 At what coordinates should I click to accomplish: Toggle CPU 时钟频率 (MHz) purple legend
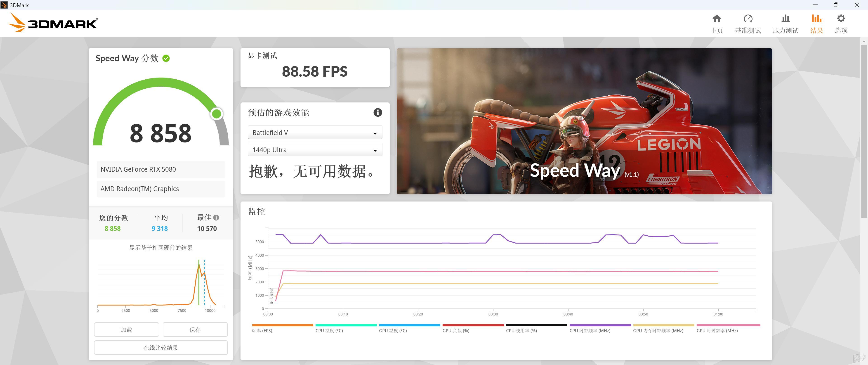pos(600,328)
